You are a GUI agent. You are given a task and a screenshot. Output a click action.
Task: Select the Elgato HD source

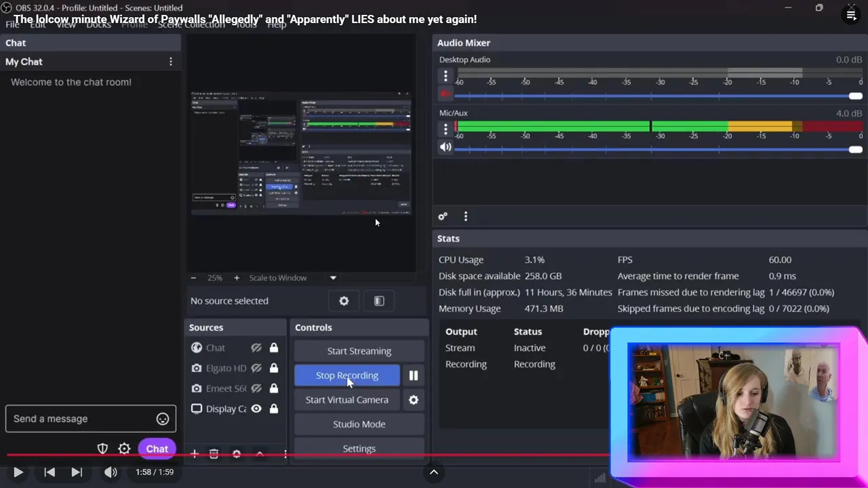tap(226, 368)
